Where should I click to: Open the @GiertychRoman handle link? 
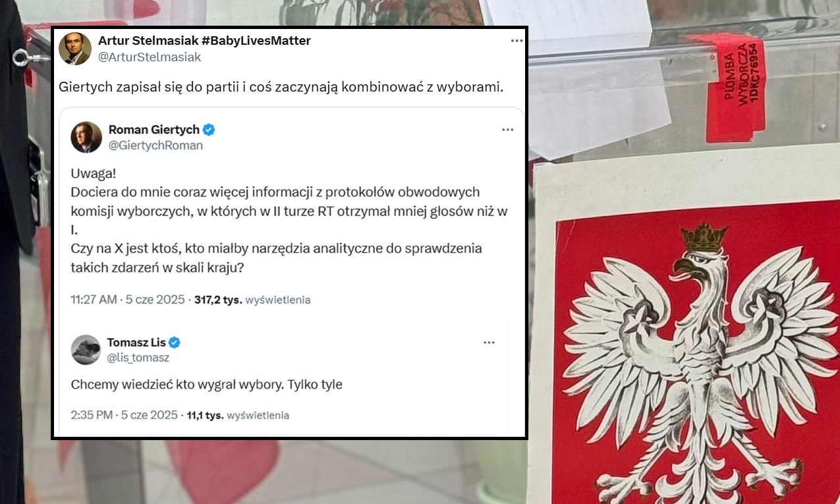click(x=155, y=146)
